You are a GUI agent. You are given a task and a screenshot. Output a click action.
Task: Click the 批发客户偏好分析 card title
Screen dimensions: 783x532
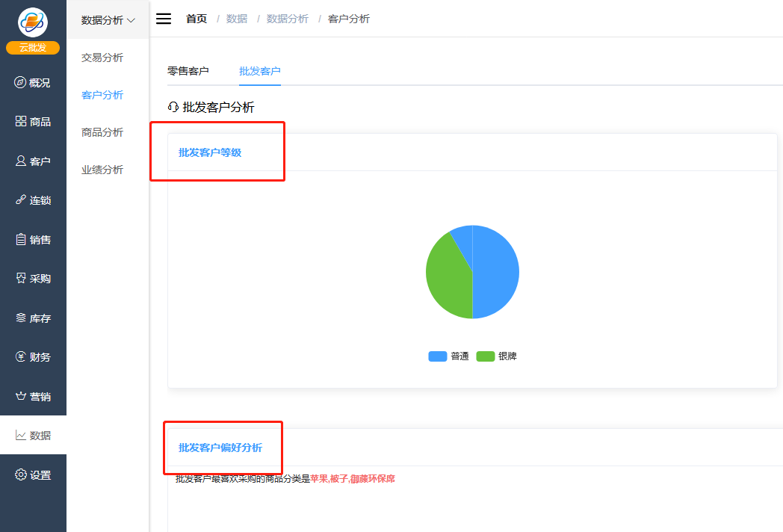coord(220,448)
